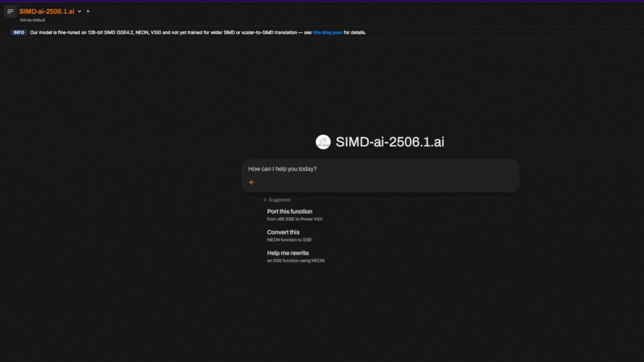The width and height of the screenshot is (644, 362).
Task: Expand the model selector chevron arrow
Action: coord(79,11)
